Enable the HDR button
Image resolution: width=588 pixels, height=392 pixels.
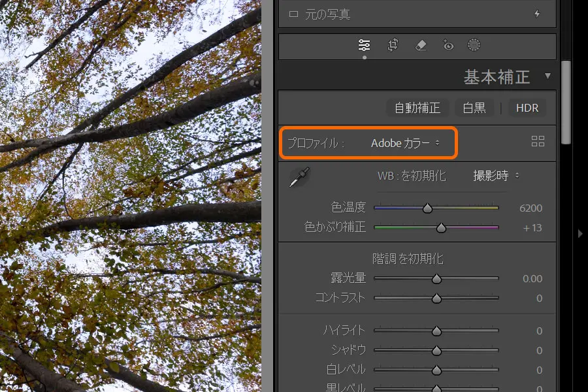click(x=527, y=108)
